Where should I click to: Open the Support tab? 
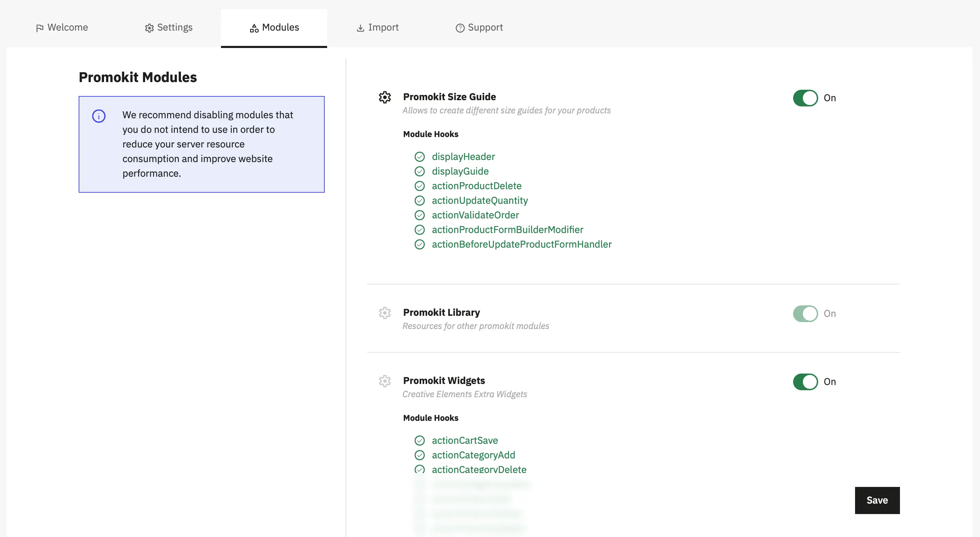pyautogui.click(x=479, y=27)
